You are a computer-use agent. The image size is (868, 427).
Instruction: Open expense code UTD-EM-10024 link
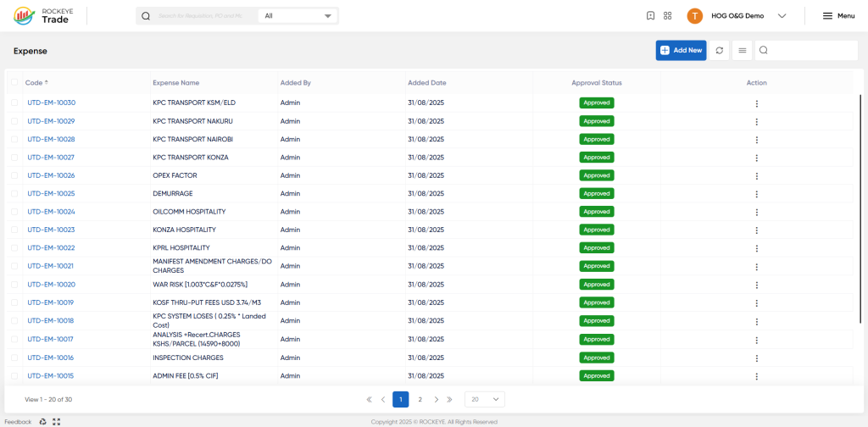51,212
